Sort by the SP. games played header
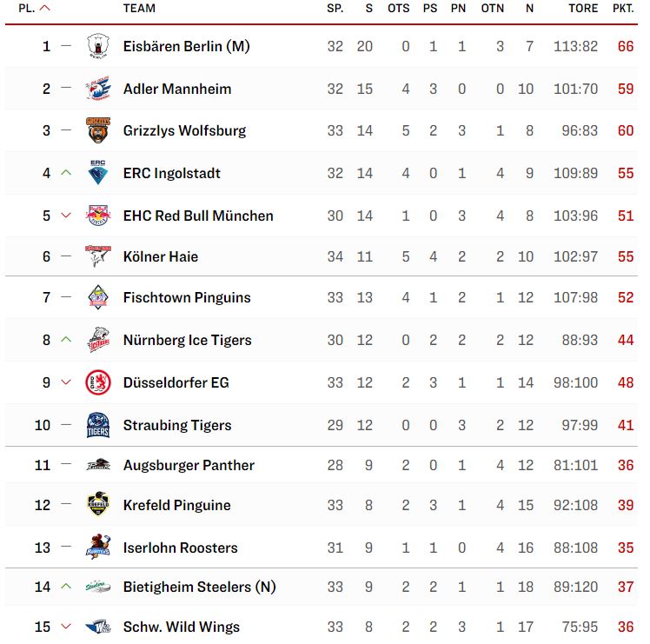 (x=335, y=9)
